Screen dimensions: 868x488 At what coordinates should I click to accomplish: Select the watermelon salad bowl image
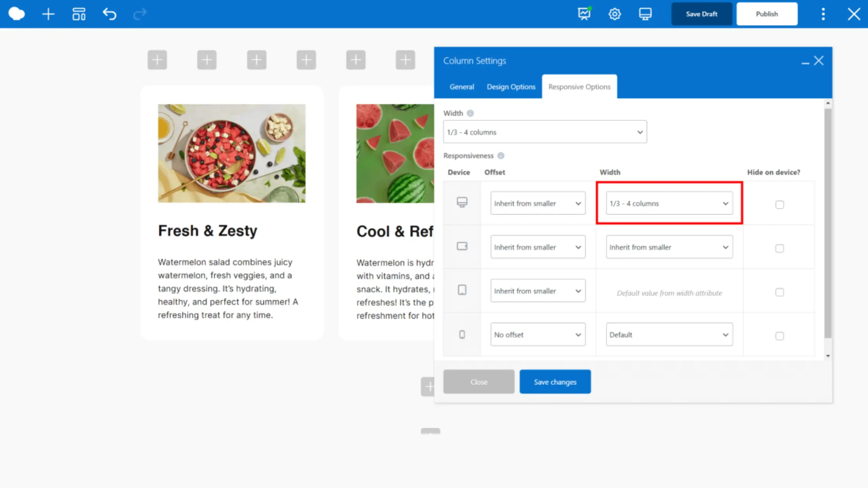coord(232,153)
